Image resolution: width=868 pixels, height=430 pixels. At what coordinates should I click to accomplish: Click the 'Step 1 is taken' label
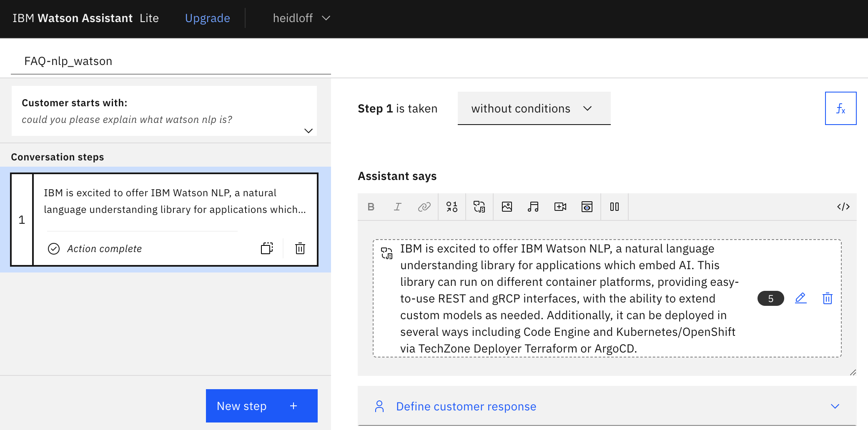[398, 109]
